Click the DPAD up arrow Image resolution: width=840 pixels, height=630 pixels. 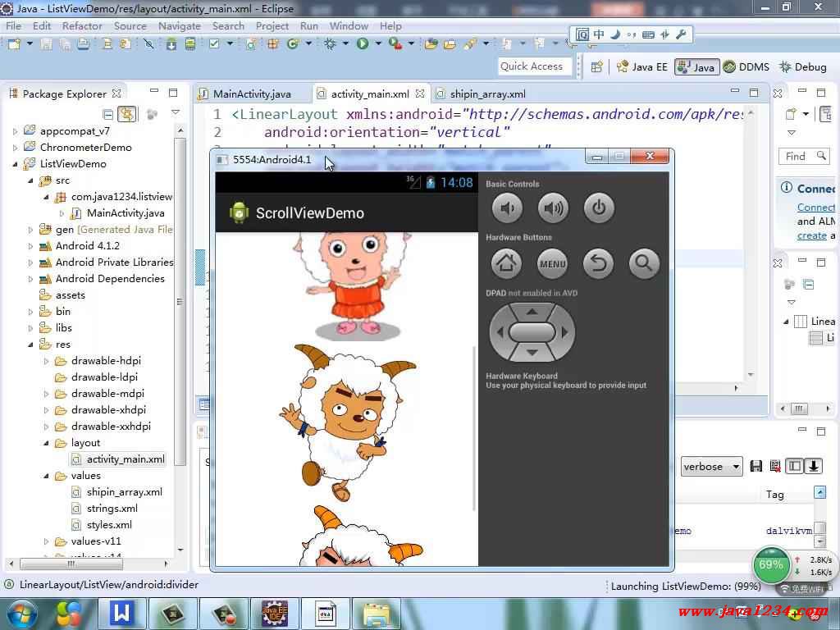click(x=532, y=312)
